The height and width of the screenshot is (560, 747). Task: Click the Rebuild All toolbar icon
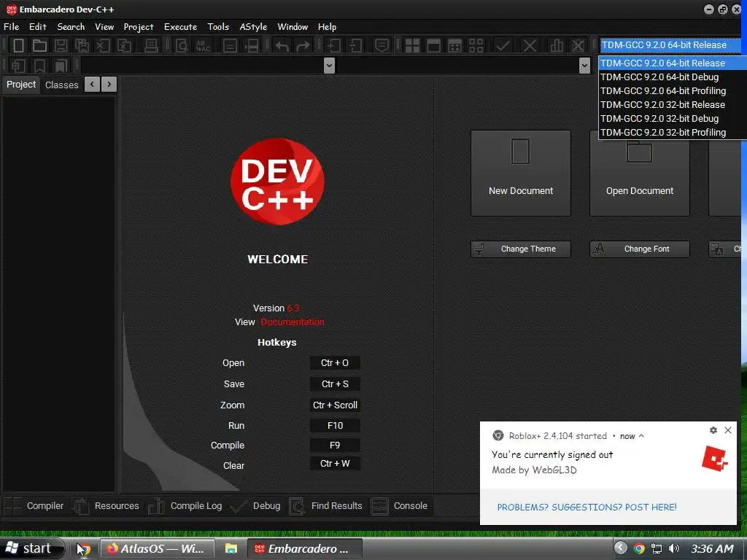point(476,46)
